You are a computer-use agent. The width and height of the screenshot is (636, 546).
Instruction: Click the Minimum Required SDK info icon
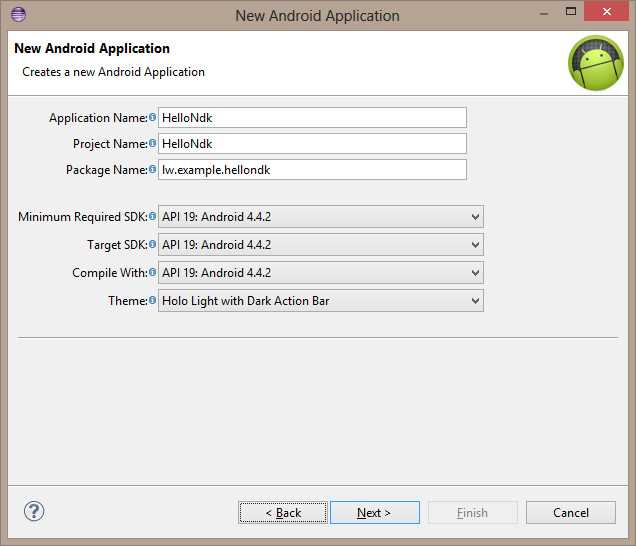[152, 216]
